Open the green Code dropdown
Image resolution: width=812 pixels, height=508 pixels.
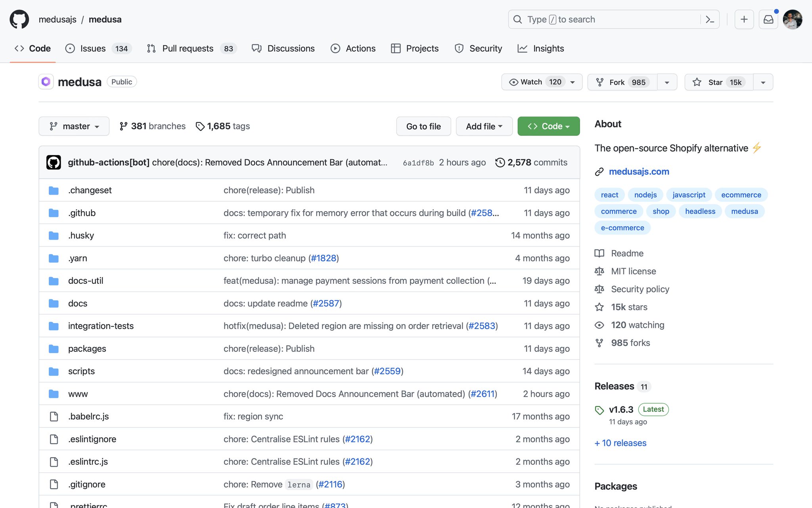548,126
